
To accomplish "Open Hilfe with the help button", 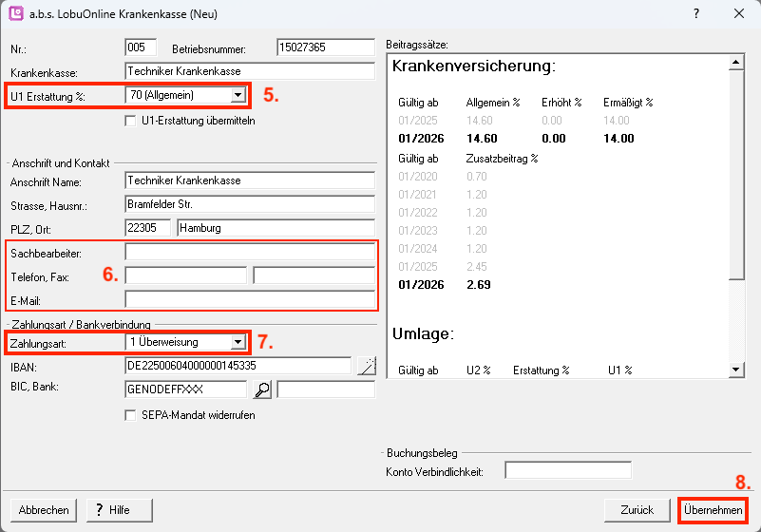I will click(112, 510).
